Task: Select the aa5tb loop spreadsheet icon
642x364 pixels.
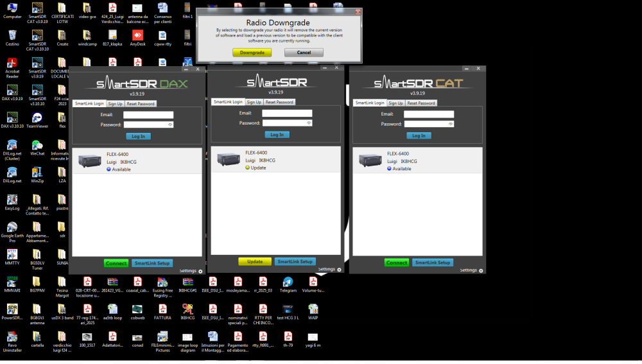Action: (112, 312)
